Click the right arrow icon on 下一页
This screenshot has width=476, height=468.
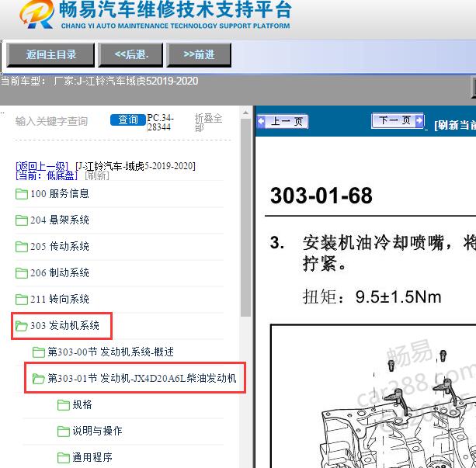[x=419, y=120]
